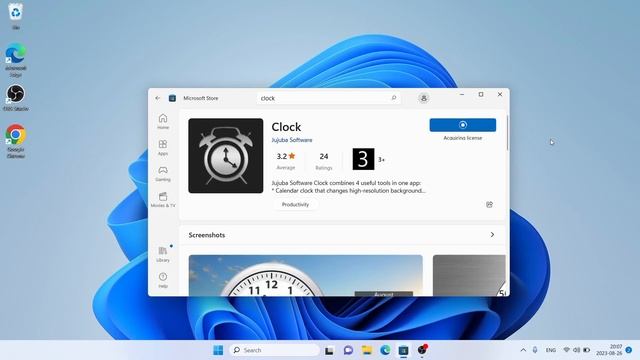Select the Microsoft Edge desktop shortcut

click(x=16, y=60)
